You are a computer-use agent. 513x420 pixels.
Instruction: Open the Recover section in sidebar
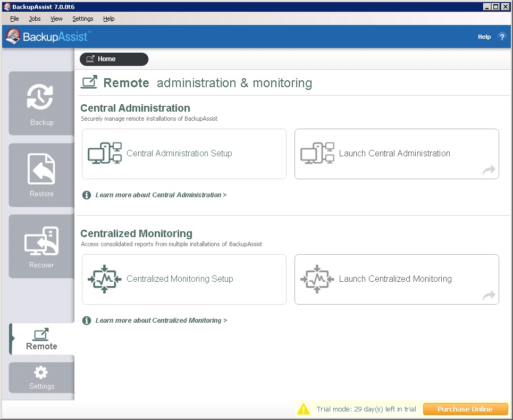41,247
